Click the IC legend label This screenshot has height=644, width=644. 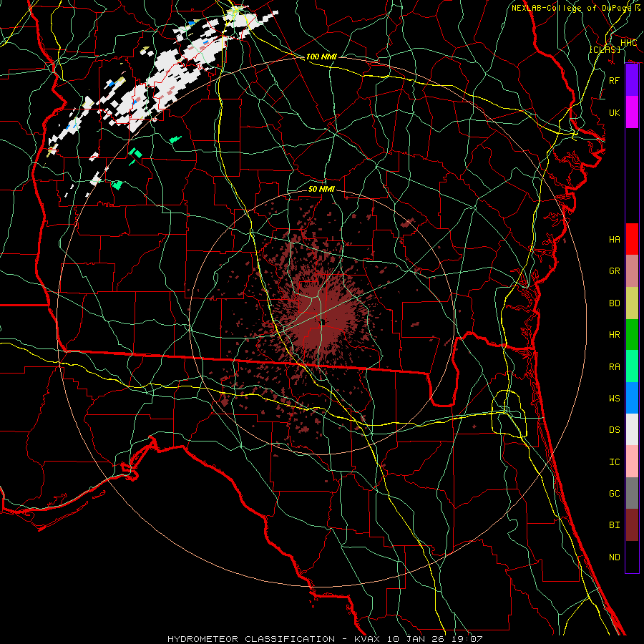pos(614,462)
